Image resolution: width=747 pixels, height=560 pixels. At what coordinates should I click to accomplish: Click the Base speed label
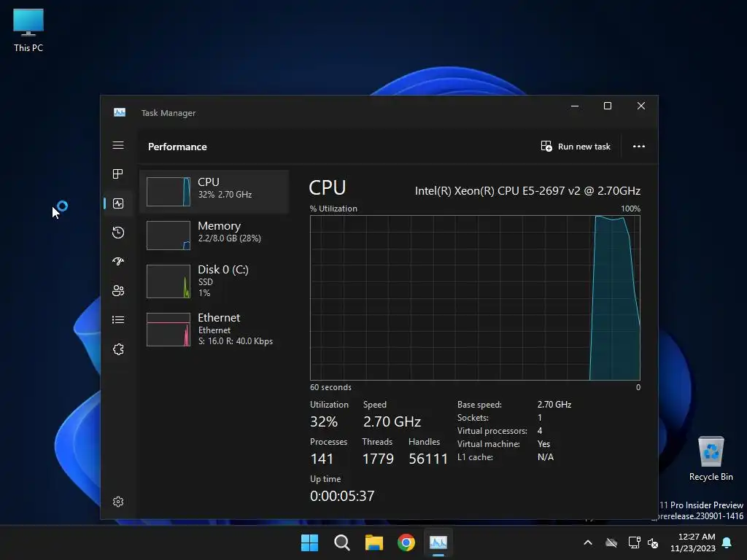click(479, 404)
